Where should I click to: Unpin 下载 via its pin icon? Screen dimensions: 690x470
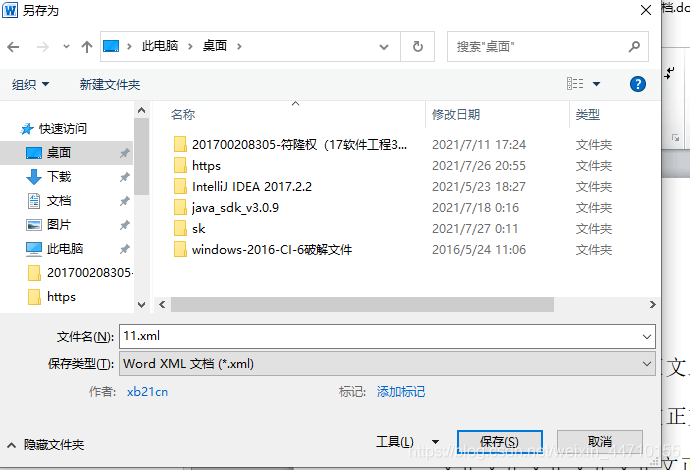[125, 177]
